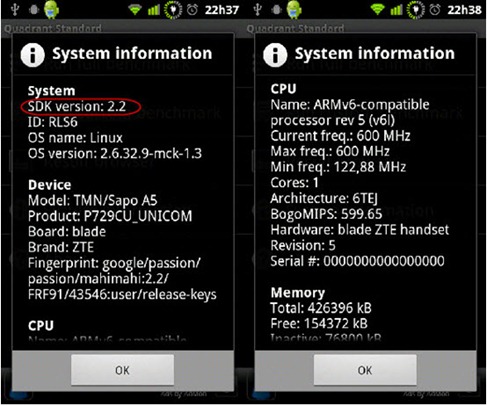Viewport: 487px width, 406px height.
Task: Tap the USB icon on the 22h38 status bar
Action: tap(257, 10)
